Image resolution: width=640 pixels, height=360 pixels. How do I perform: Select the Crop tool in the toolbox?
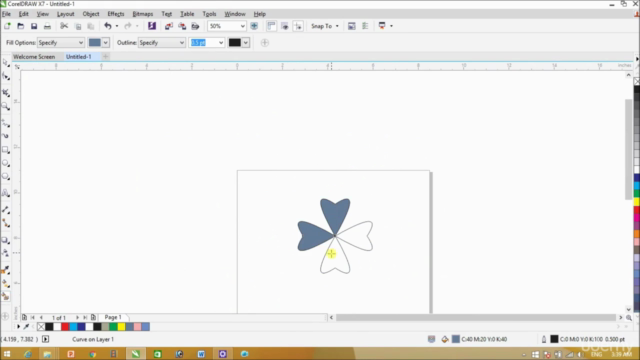coord(6,93)
